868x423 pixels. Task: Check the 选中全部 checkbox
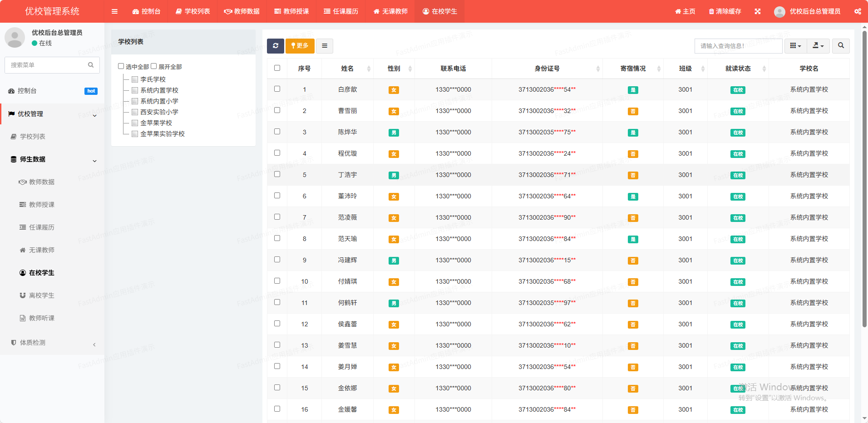(121, 66)
